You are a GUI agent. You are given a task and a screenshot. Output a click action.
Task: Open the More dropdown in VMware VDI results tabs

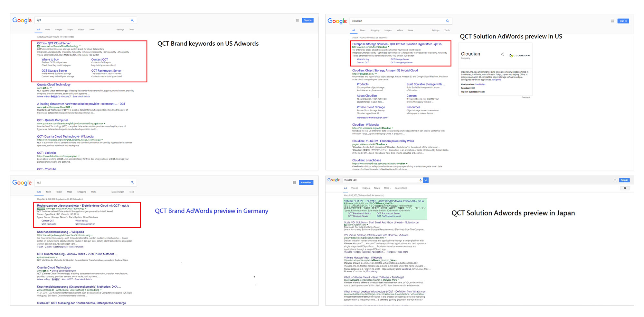387,188
